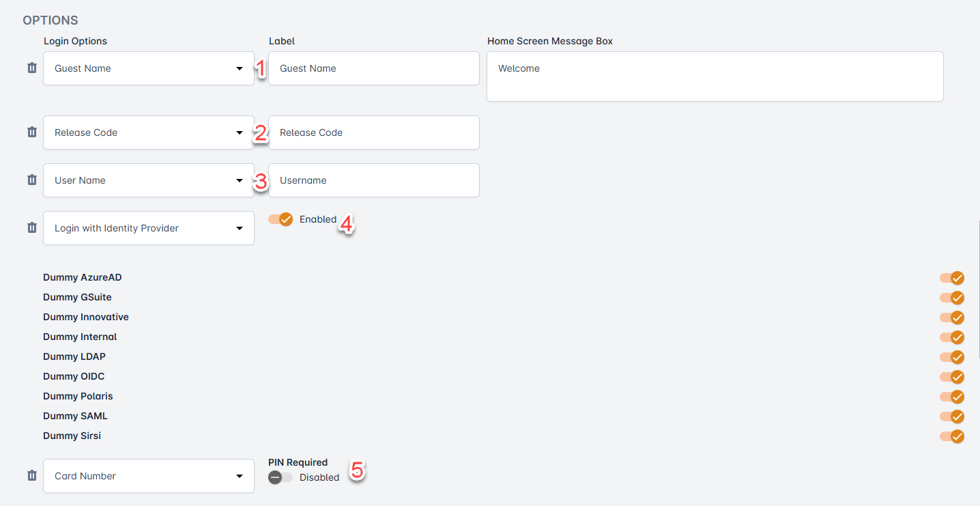980x506 pixels.
Task: Toggle off Dummy AzureAD provider
Action: (x=952, y=278)
